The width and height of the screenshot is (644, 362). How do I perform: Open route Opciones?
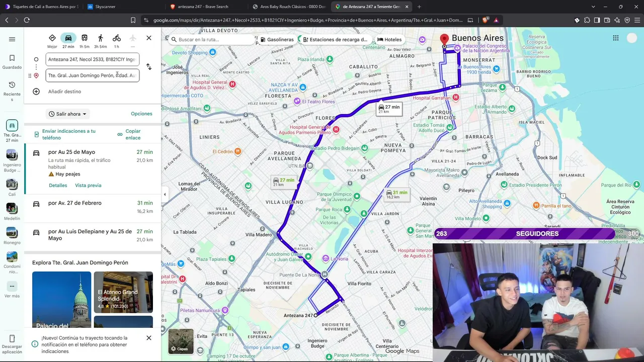pyautogui.click(x=141, y=114)
